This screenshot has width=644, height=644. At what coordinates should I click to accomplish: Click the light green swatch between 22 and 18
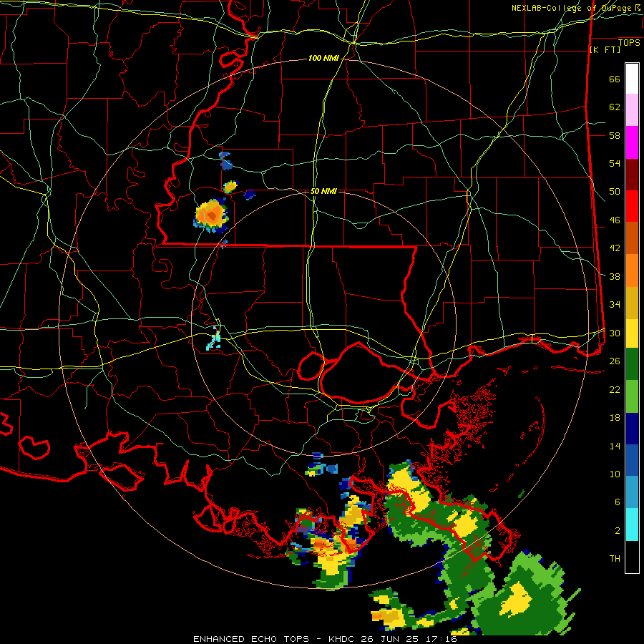coord(632,396)
